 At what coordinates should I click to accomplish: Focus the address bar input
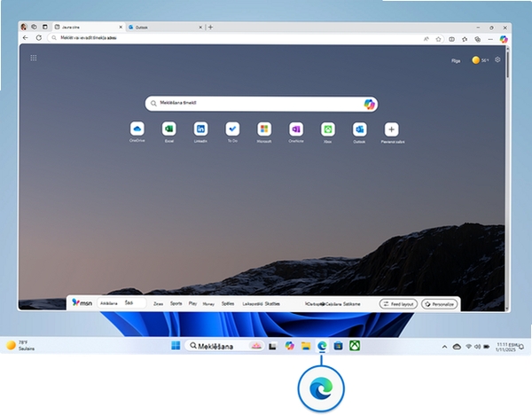tap(238, 38)
